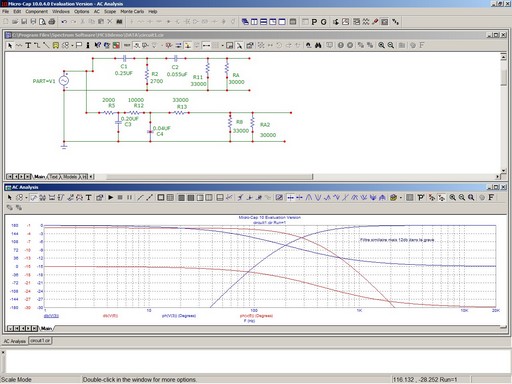Select the orthogonal wire tool
Screen dimensions: 512x384
click(x=37, y=45)
